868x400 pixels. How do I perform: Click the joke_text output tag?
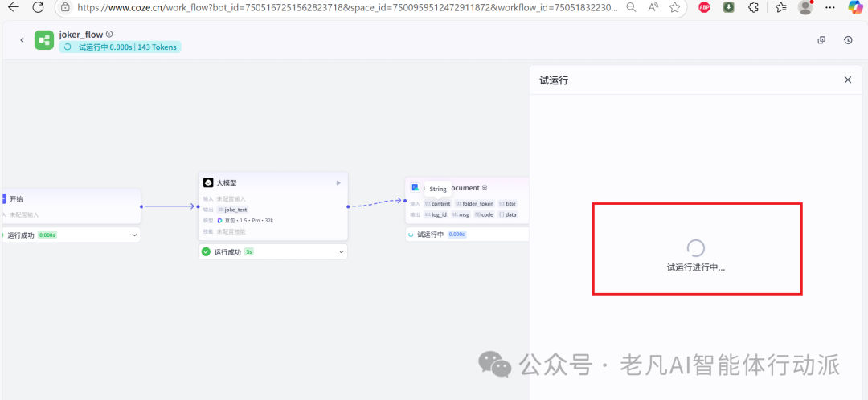point(232,210)
